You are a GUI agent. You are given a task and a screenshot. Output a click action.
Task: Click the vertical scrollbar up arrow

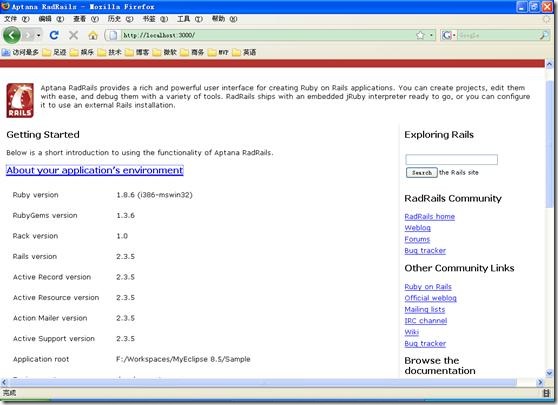tap(549, 64)
